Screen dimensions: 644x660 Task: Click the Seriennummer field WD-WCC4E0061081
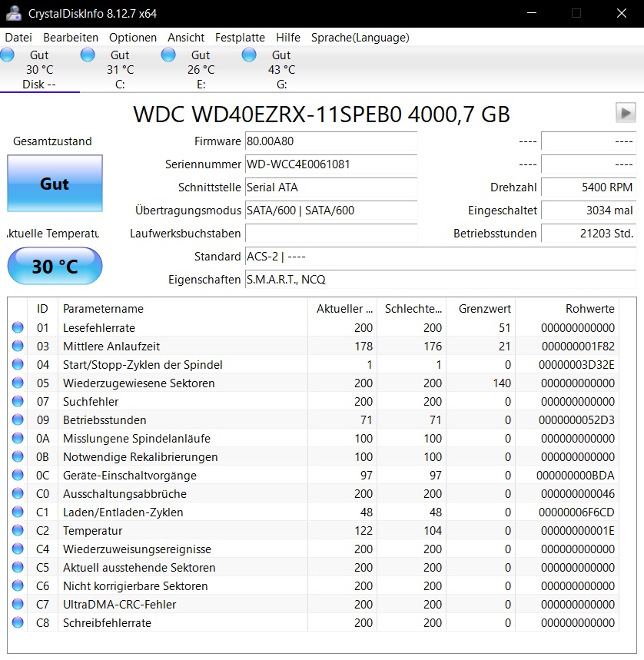(331, 164)
